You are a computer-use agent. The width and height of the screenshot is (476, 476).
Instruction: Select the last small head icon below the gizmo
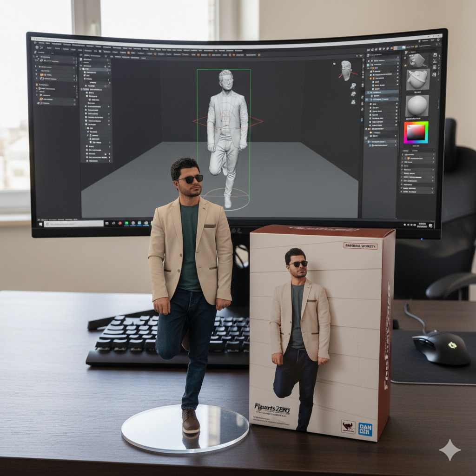point(353,102)
